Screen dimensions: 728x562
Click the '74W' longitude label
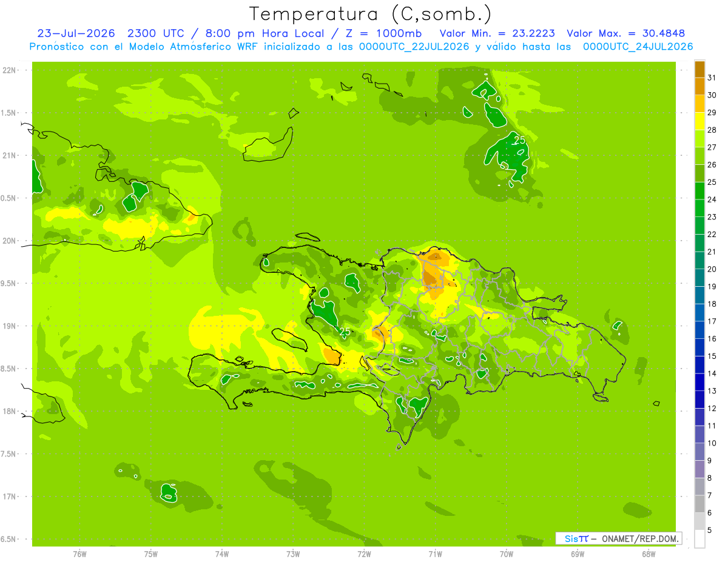coord(221,554)
